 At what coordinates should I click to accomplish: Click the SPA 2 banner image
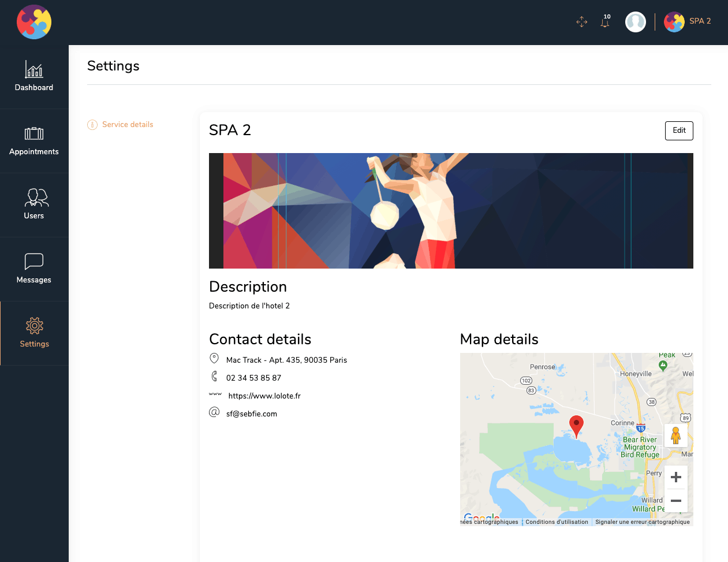[x=451, y=211]
